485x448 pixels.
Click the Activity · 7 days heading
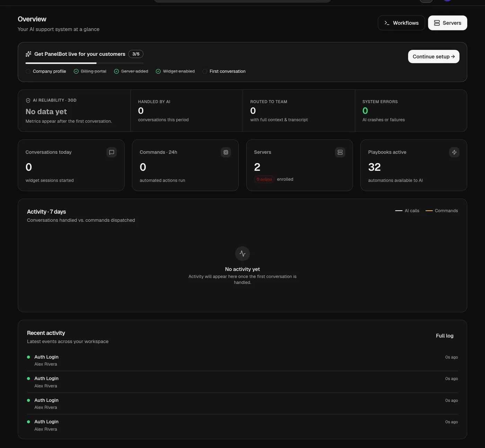(46, 212)
